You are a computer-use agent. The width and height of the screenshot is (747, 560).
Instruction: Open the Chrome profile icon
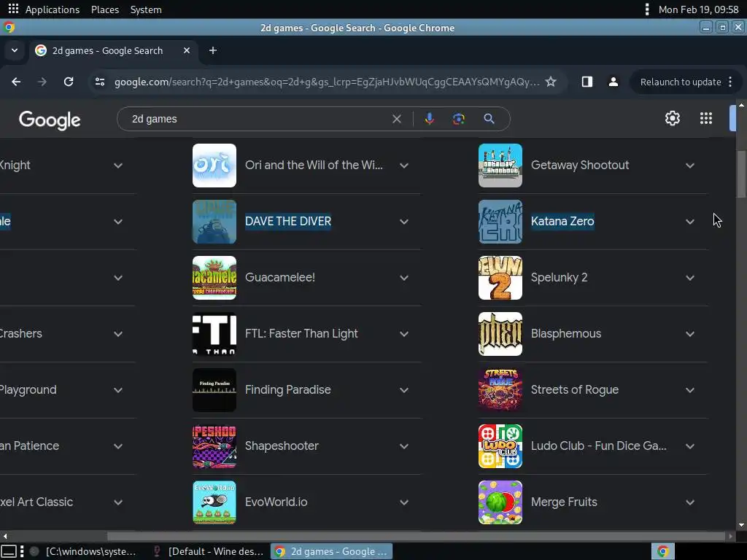613,82
